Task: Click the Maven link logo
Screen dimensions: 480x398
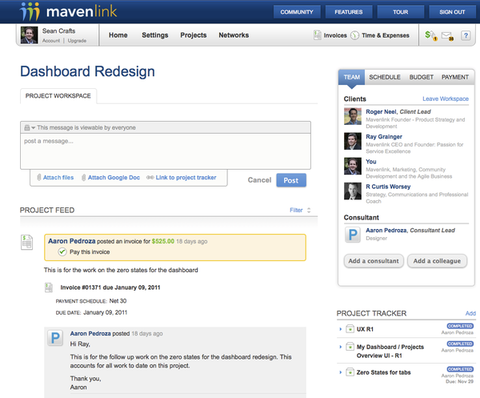Action: [68, 12]
